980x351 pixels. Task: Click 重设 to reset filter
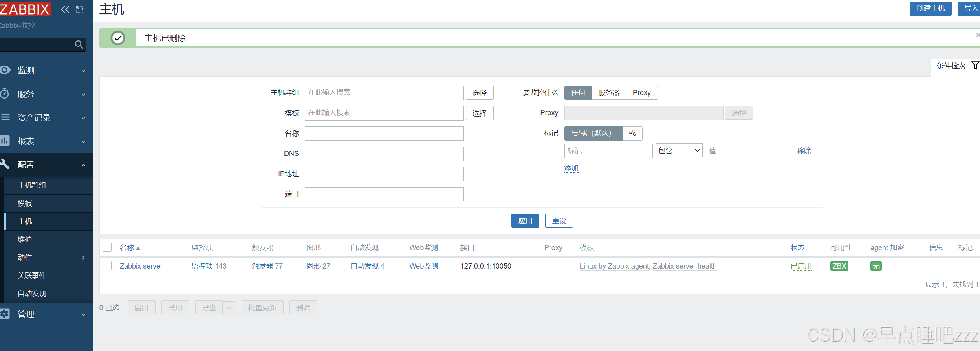tap(559, 221)
